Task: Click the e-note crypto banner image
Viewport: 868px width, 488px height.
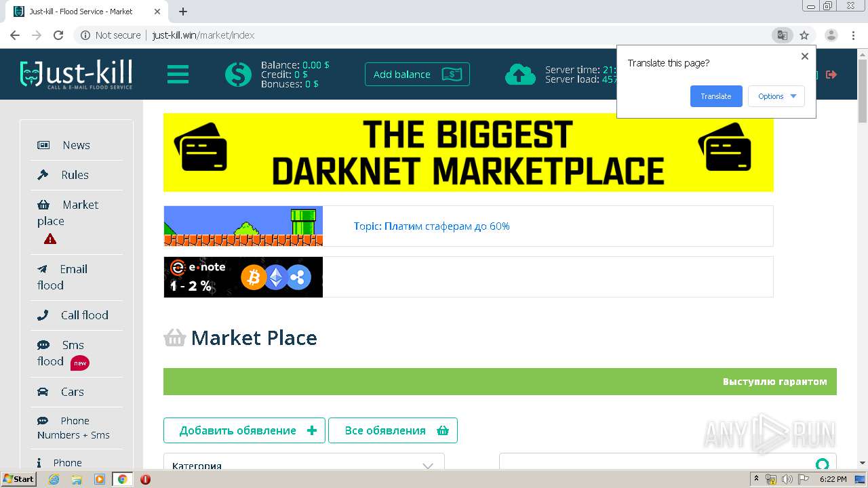Action: (x=243, y=277)
